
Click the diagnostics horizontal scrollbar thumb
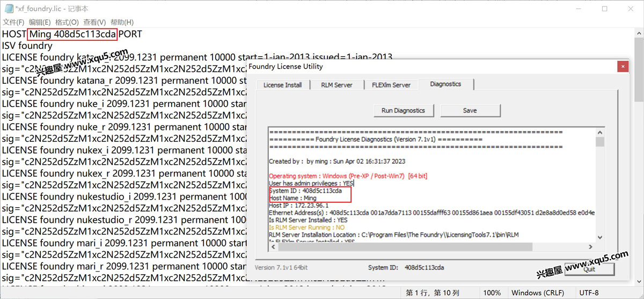405,247
